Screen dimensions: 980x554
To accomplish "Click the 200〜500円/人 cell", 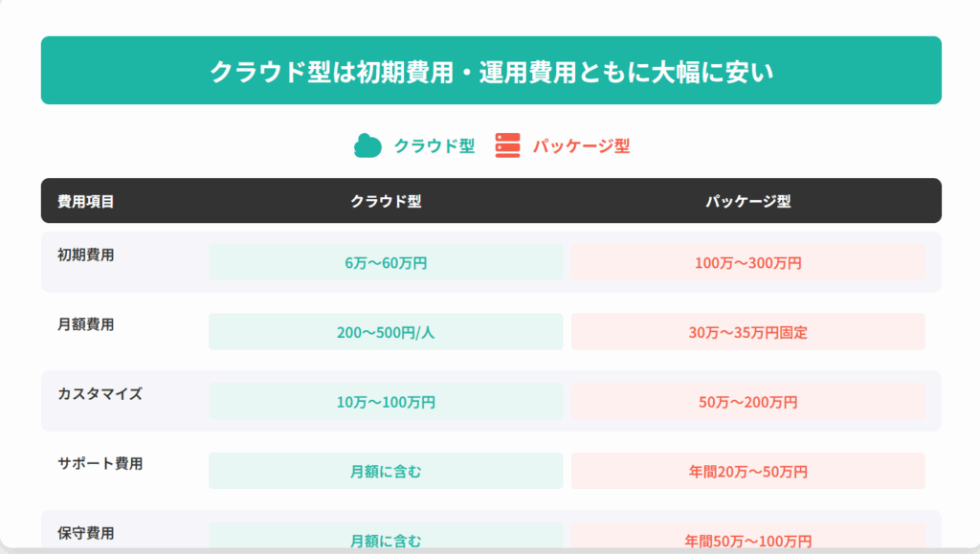I will pos(386,333).
